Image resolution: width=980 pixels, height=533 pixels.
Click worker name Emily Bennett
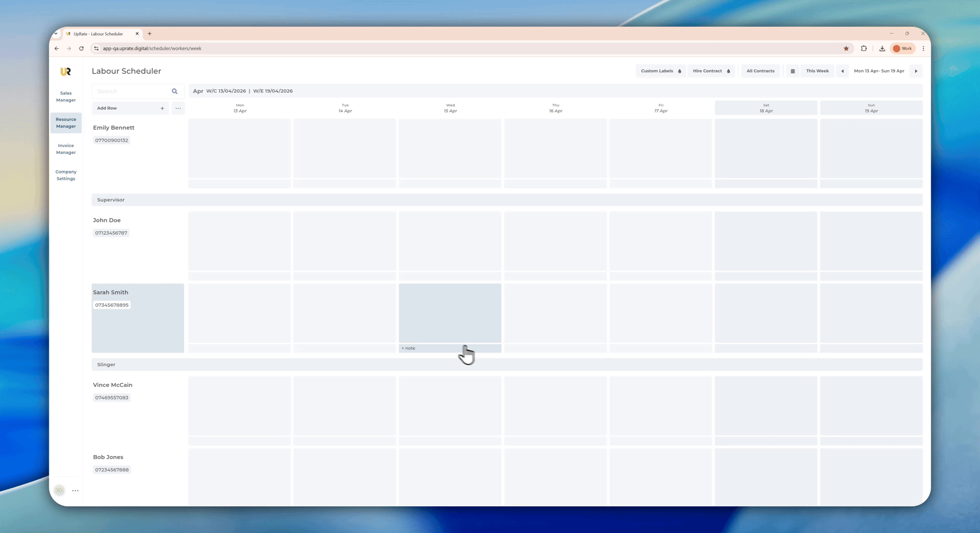(113, 127)
